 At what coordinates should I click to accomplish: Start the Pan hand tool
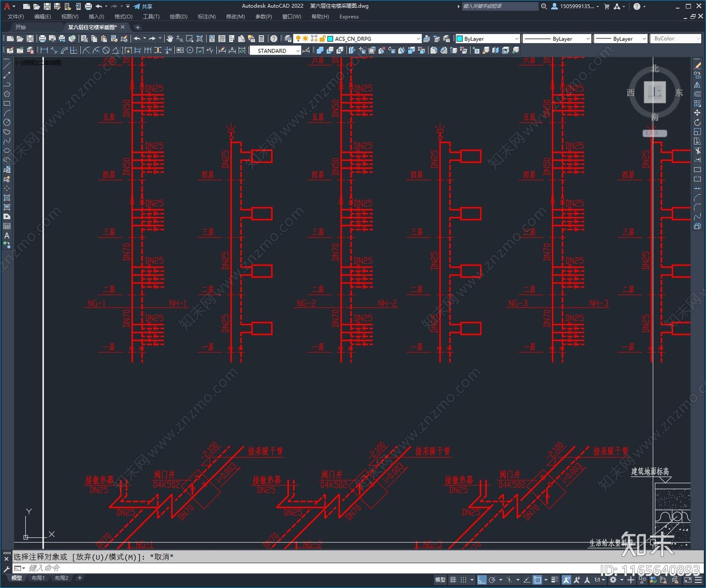coord(170,39)
